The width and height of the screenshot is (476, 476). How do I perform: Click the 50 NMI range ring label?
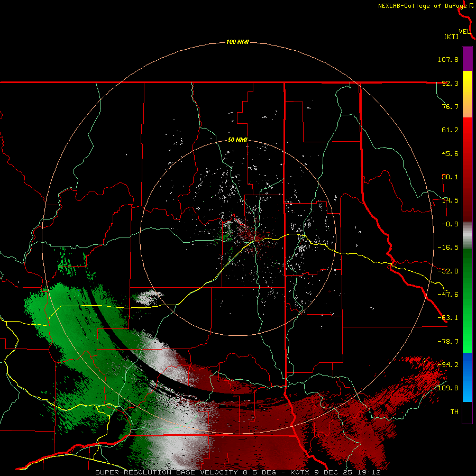[237, 140]
